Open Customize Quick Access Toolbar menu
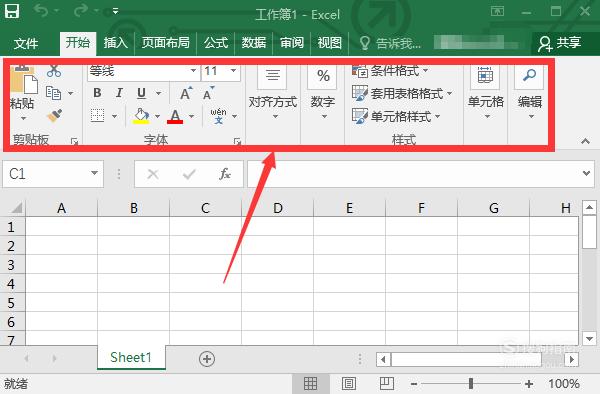Image resolution: width=600 pixels, height=394 pixels. click(x=115, y=11)
